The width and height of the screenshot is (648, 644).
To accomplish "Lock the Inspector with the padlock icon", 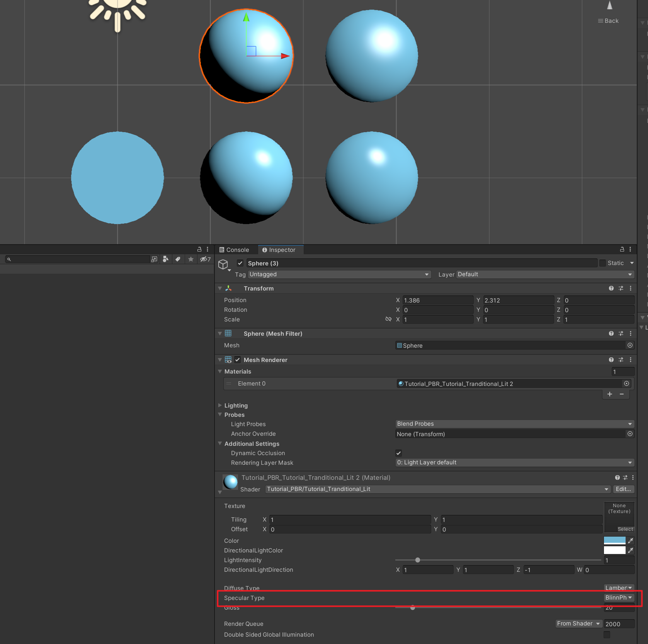I will 621,249.
